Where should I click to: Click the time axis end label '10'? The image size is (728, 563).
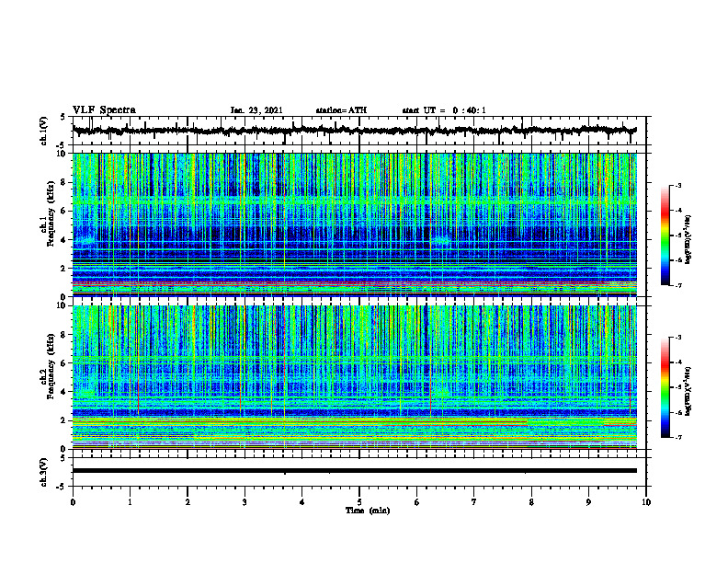[x=646, y=502]
